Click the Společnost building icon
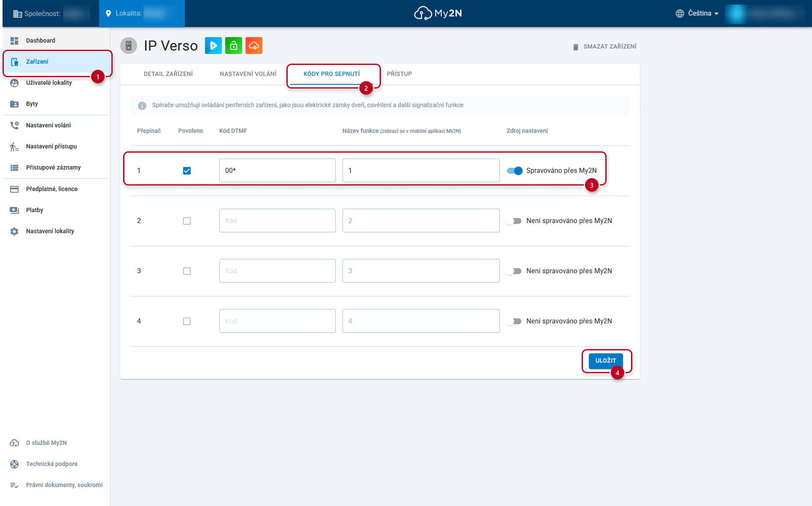Image resolution: width=812 pixels, height=506 pixels. [x=17, y=13]
